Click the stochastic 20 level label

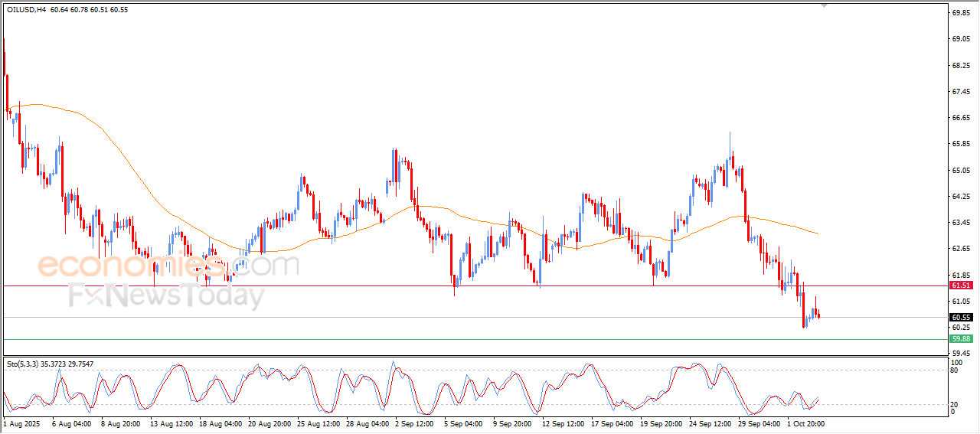pyautogui.click(x=954, y=403)
